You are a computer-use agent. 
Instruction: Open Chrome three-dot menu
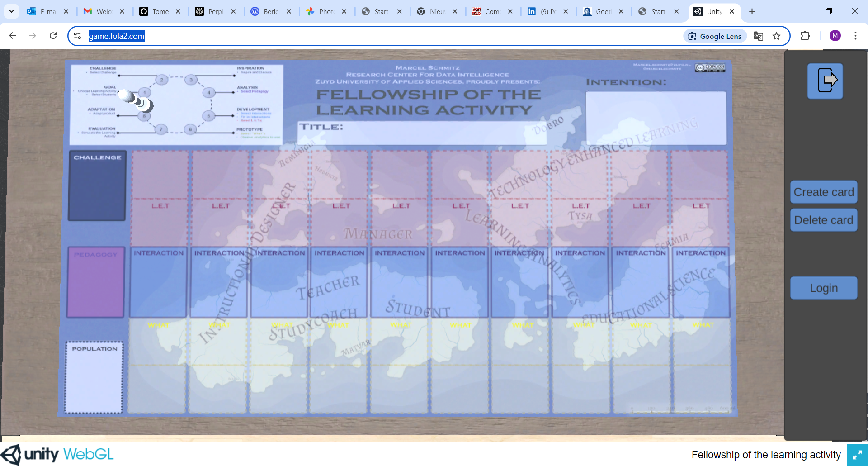855,36
